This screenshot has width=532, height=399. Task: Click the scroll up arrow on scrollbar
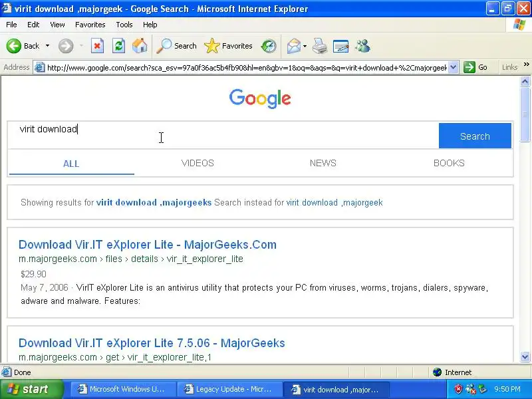(x=525, y=81)
